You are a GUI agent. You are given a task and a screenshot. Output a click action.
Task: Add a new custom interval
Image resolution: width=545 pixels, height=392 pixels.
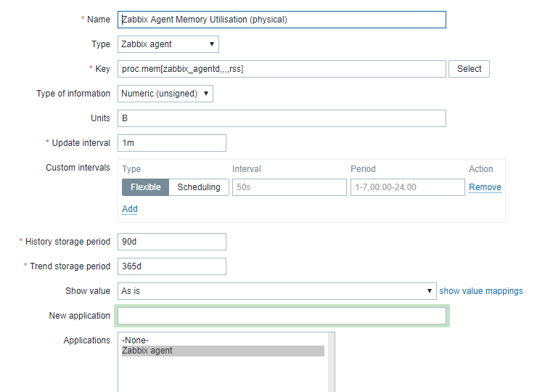pos(130,209)
